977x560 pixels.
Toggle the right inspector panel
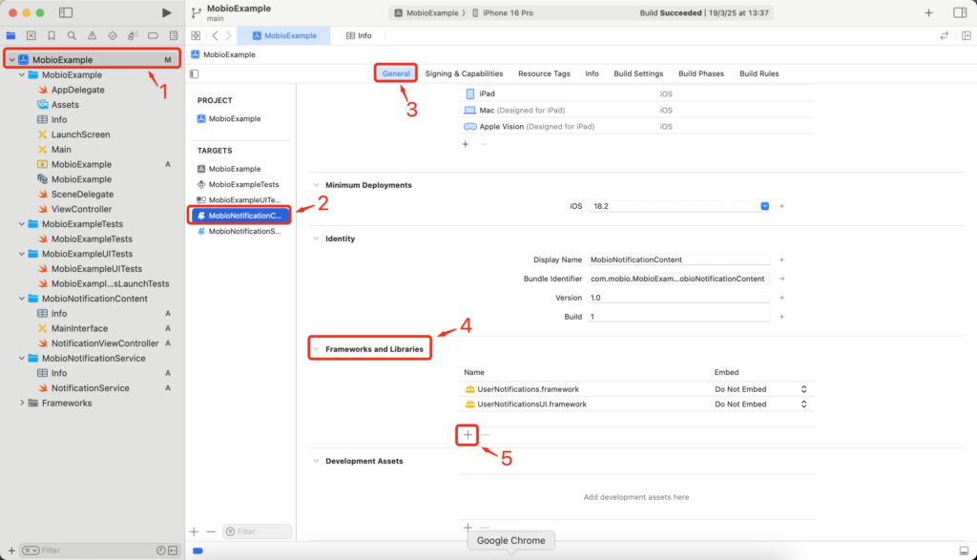point(959,12)
